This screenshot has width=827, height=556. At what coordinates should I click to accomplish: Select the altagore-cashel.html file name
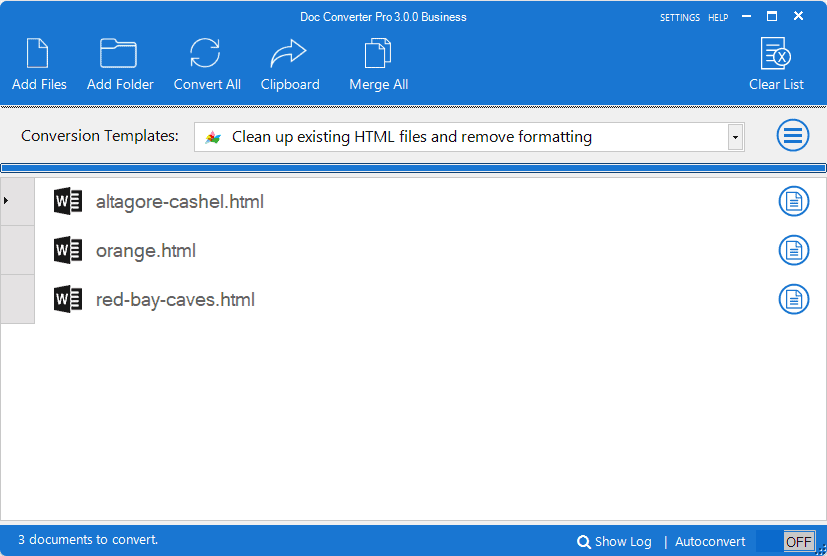pos(180,202)
